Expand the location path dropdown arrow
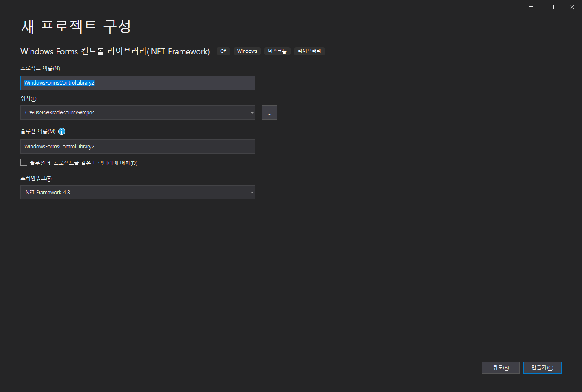582x392 pixels. (x=252, y=113)
